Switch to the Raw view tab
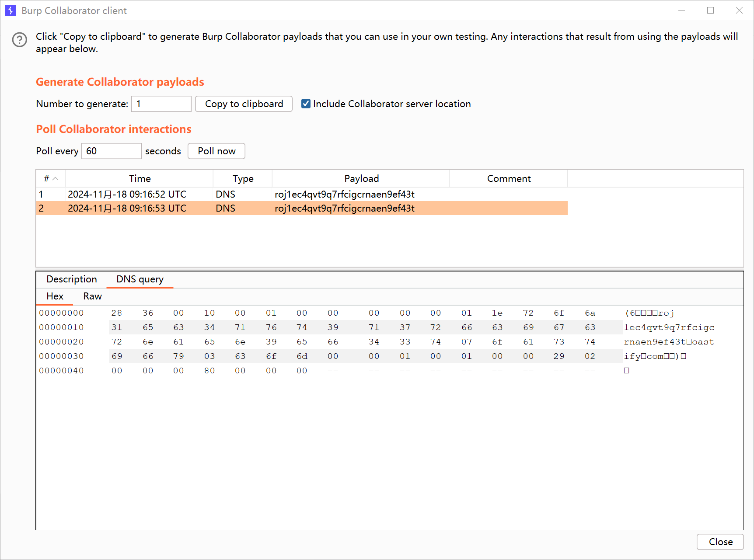Screen dimensions: 754x560 [92, 296]
